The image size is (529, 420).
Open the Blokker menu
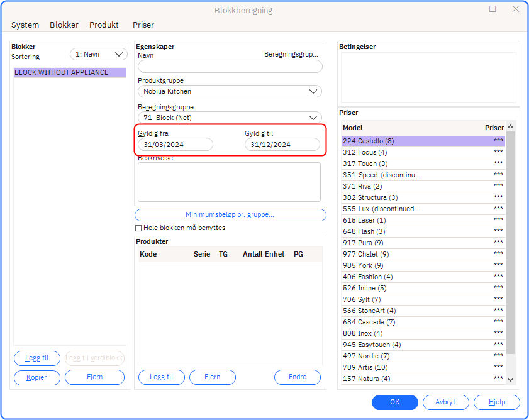64,25
